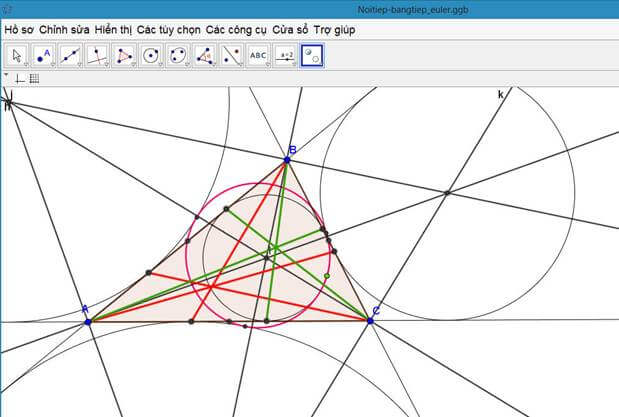Select the Line through Two Points tool
619x417 pixels.
point(70,56)
